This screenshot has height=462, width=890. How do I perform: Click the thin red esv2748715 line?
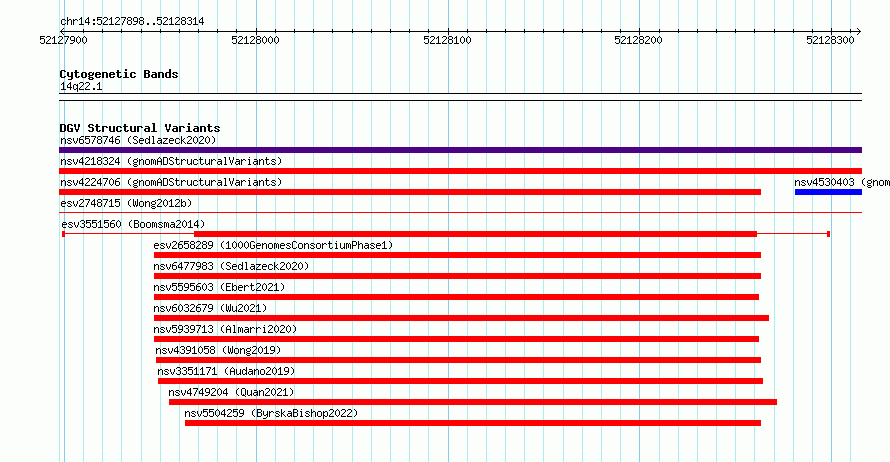(460, 213)
